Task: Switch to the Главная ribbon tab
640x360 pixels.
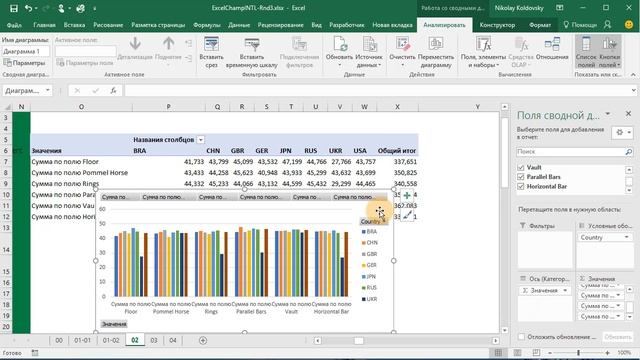Action: [x=44, y=25]
